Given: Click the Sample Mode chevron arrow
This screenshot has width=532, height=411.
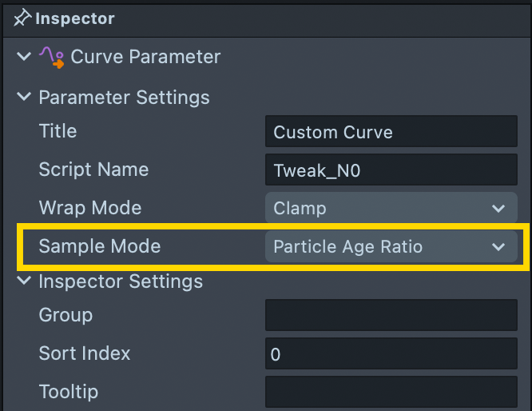Looking at the screenshot, I should click(x=499, y=247).
